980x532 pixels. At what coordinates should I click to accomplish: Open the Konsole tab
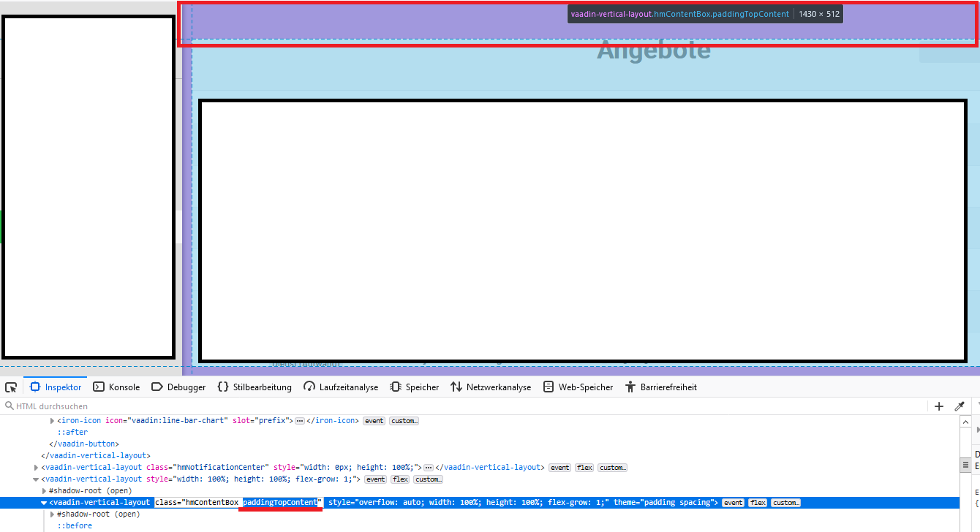click(116, 387)
